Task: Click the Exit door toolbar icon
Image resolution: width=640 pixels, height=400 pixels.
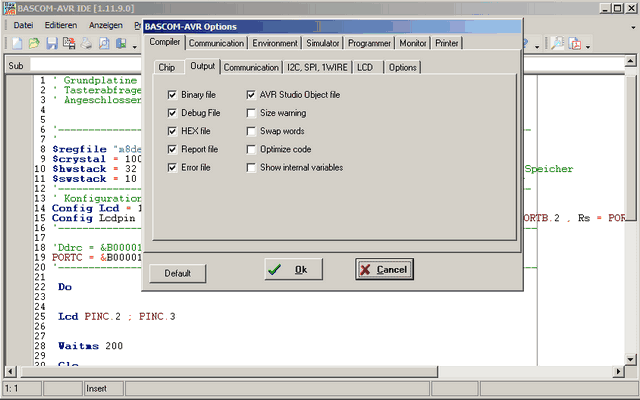Action: pos(121,43)
